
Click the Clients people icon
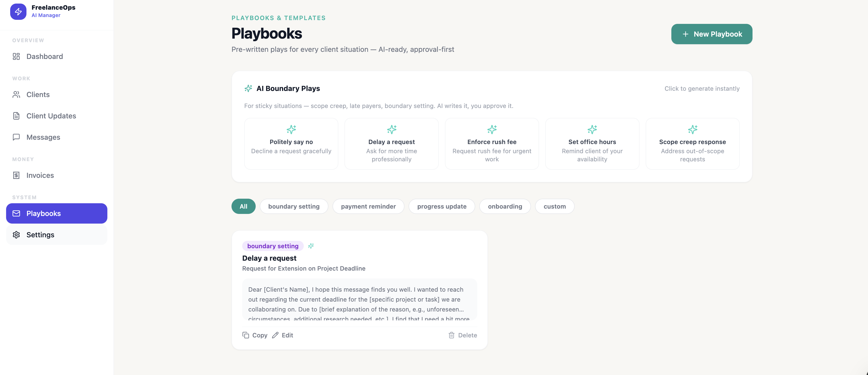click(16, 94)
